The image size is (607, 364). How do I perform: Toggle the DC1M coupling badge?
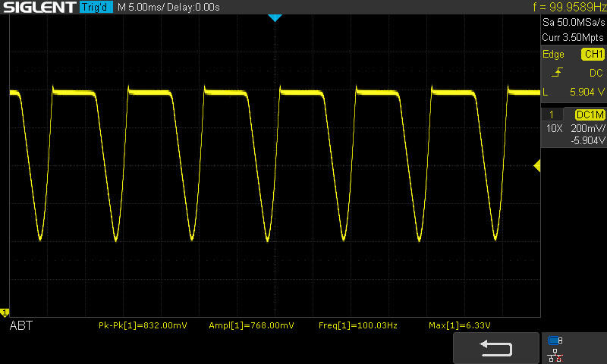click(x=590, y=115)
